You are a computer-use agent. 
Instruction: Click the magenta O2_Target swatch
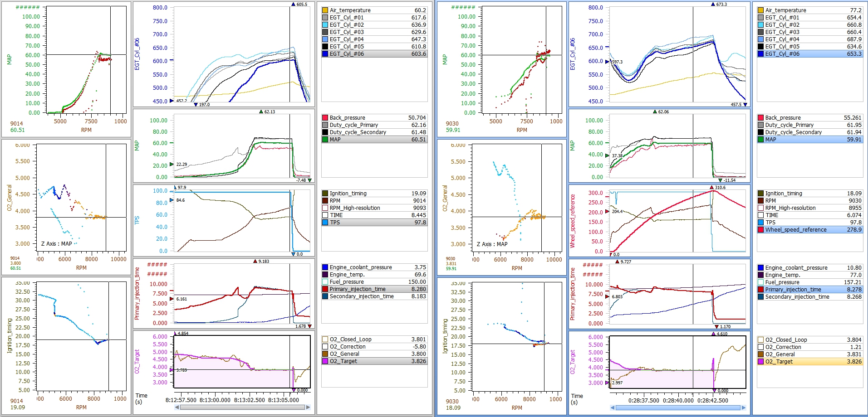[x=325, y=361]
